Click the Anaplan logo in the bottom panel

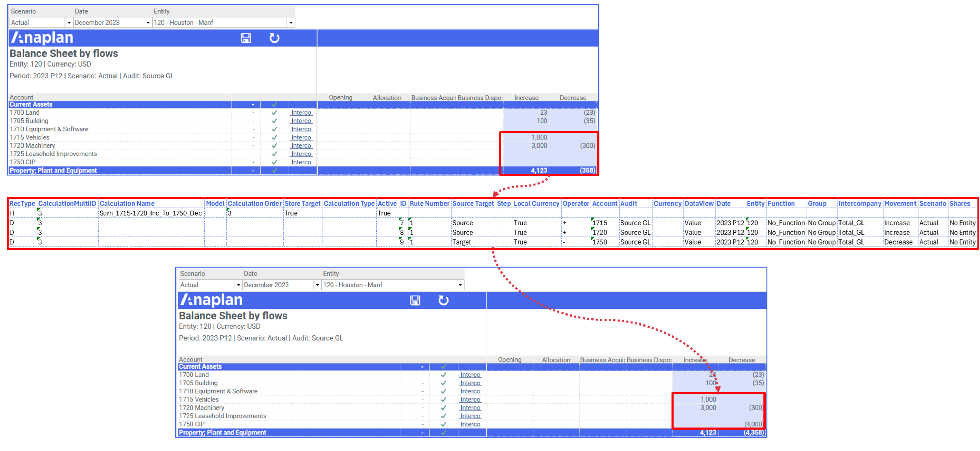pyautogui.click(x=211, y=300)
